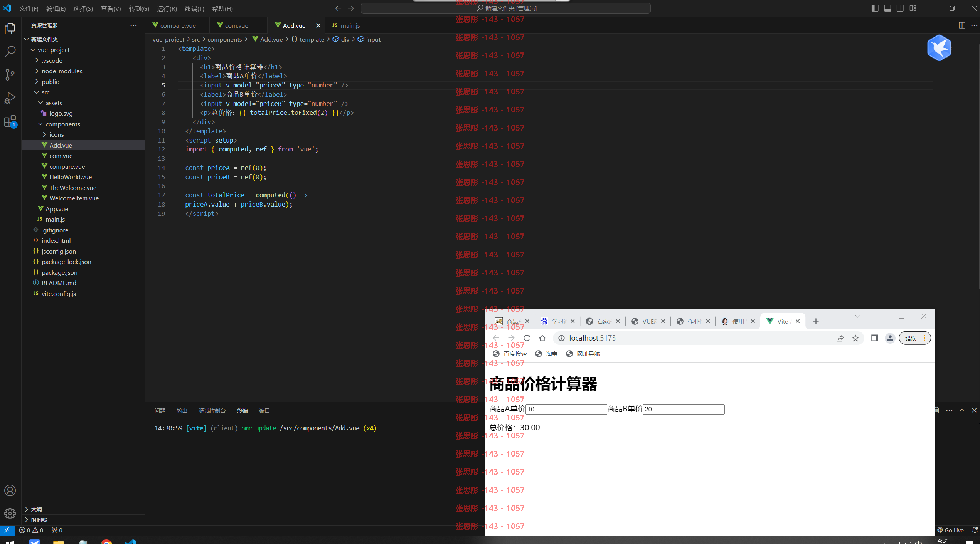
Task: Expand the 时间线 timeline section
Action: point(83,520)
